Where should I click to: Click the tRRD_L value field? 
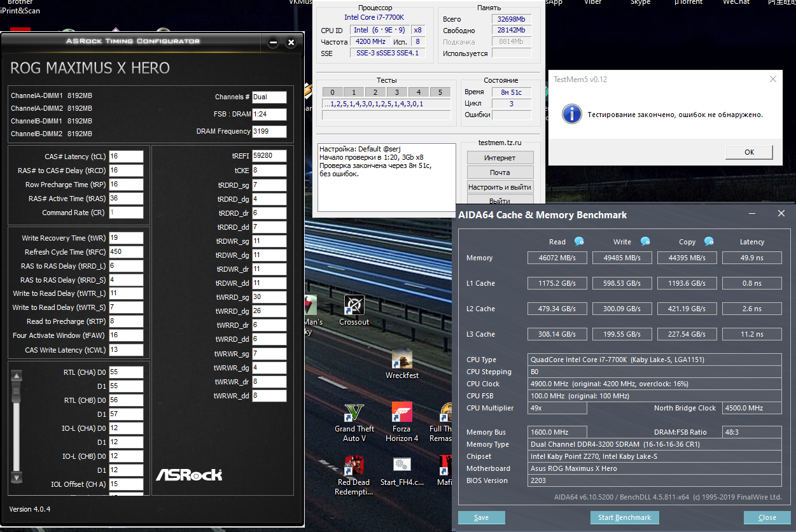(x=126, y=266)
